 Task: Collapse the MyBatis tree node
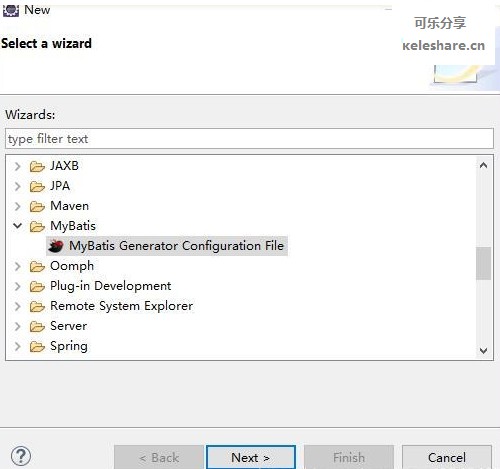point(18,226)
